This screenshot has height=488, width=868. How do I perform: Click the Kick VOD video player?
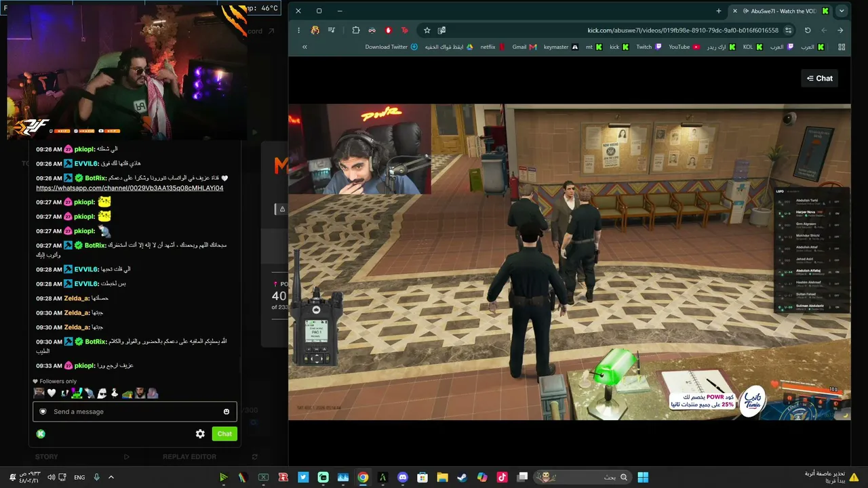click(x=570, y=262)
